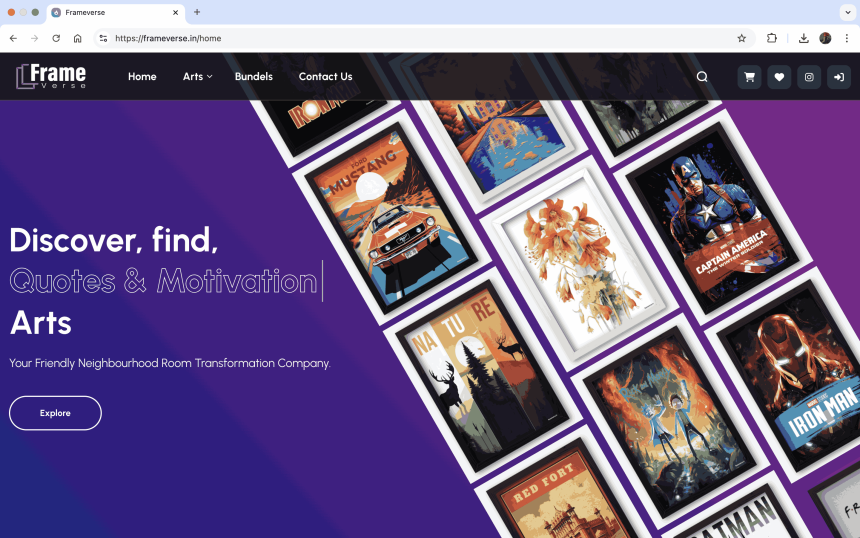Go to the Home nav item
Viewport: 860px width, 538px height.
coord(142,77)
